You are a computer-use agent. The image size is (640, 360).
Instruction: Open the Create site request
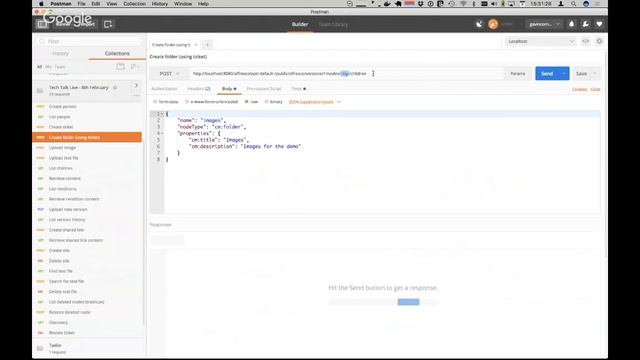pyautogui.click(x=87, y=251)
